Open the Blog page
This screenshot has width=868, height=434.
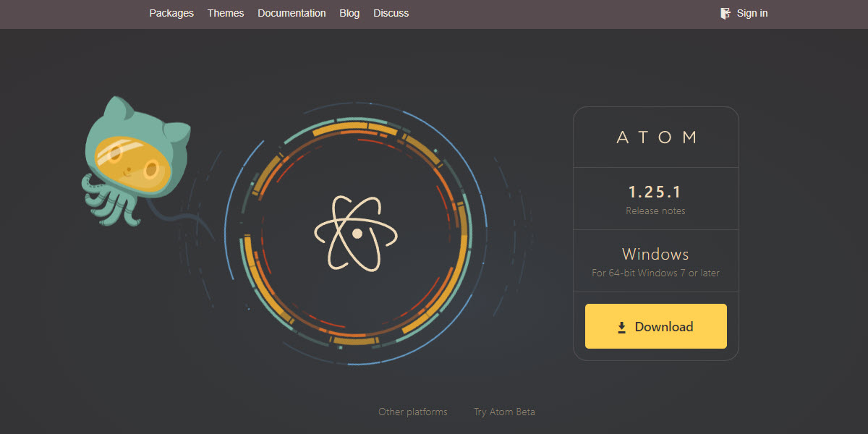[349, 13]
